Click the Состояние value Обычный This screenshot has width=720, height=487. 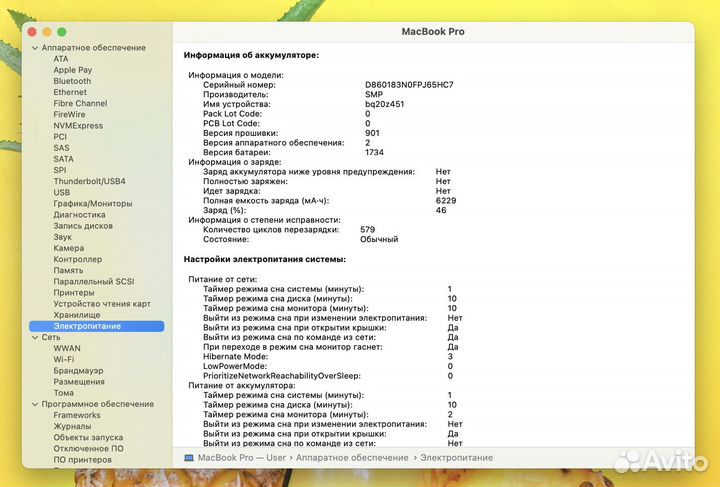point(379,239)
